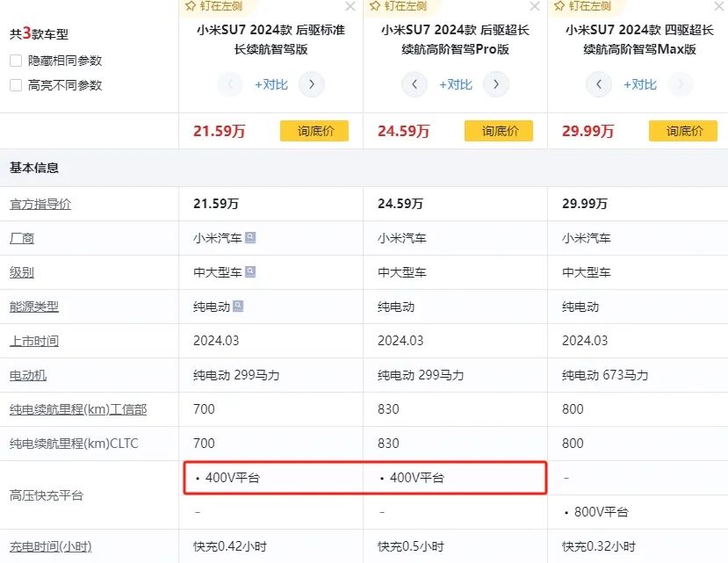Viewport: 728px width, 563px height.
Task: Pin 后驱标准长续航智驾版 column to left
Action: (x=213, y=6)
